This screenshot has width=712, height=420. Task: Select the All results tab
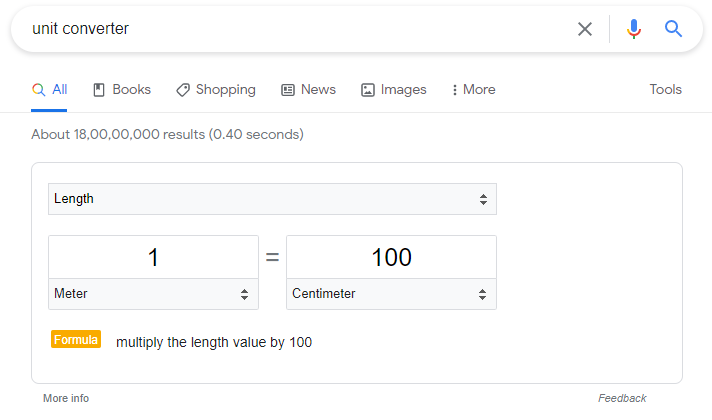coord(50,90)
